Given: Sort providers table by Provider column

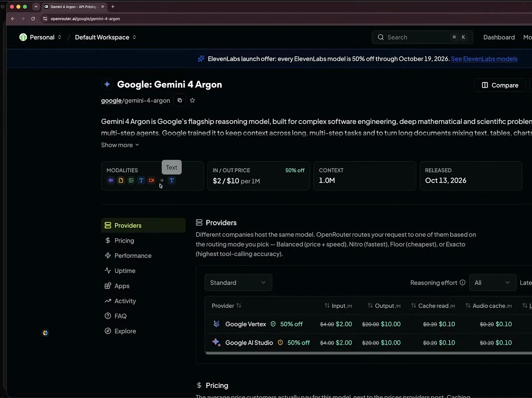Looking at the screenshot, I should coord(226,306).
